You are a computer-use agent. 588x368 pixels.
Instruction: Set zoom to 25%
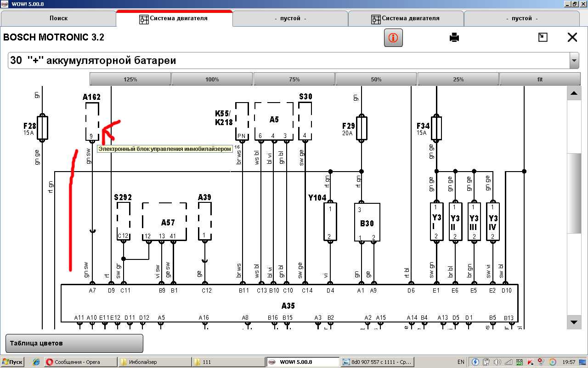(x=458, y=79)
